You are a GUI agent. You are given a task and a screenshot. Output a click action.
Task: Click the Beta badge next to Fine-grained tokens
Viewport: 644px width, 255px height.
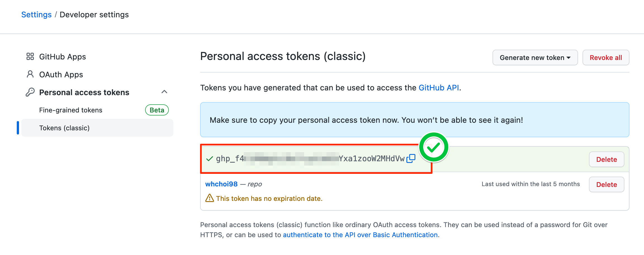point(157,110)
